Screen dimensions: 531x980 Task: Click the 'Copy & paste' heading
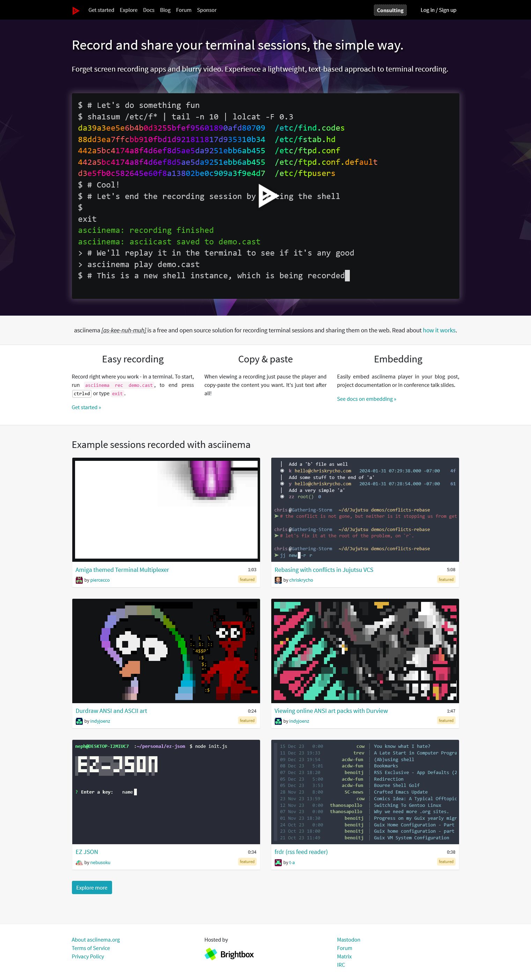[x=265, y=359]
